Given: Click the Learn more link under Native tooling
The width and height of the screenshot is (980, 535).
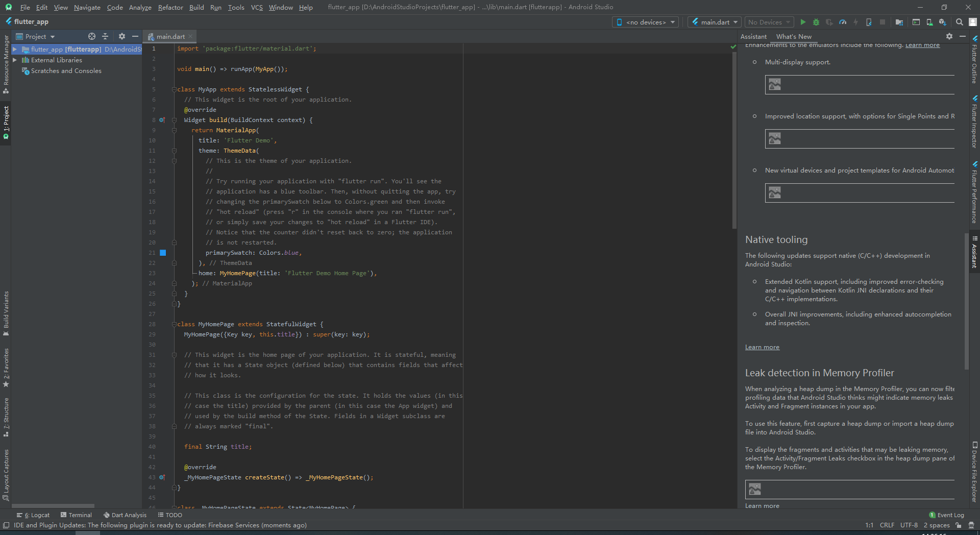Looking at the screenshot, I should (762, 347).
